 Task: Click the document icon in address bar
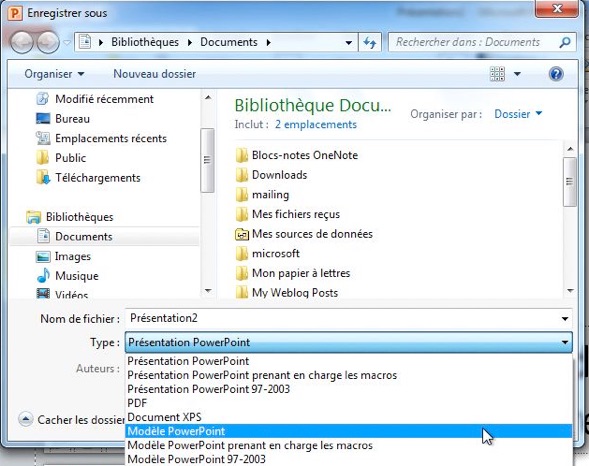(85, 42)
